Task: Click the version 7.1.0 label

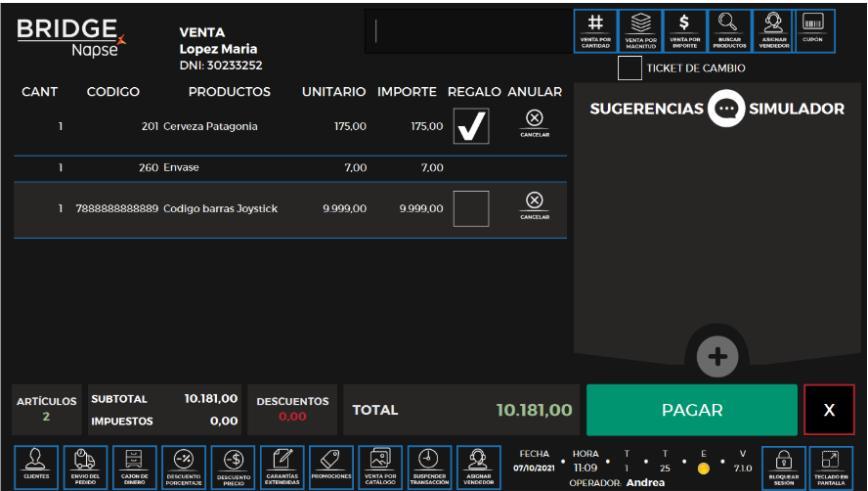Action: [x=743, y=469]
